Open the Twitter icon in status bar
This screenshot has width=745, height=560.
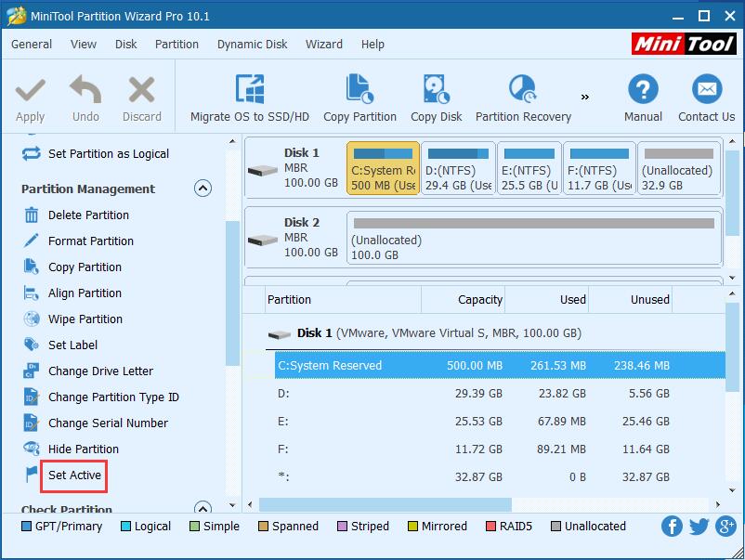[699, 527]
